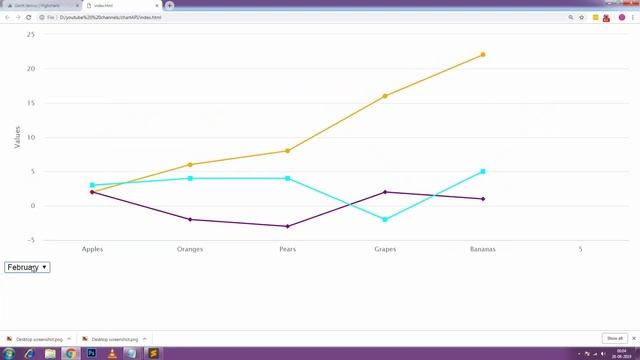Open Photoshop from the taskbar

click(x=92, y=353)
